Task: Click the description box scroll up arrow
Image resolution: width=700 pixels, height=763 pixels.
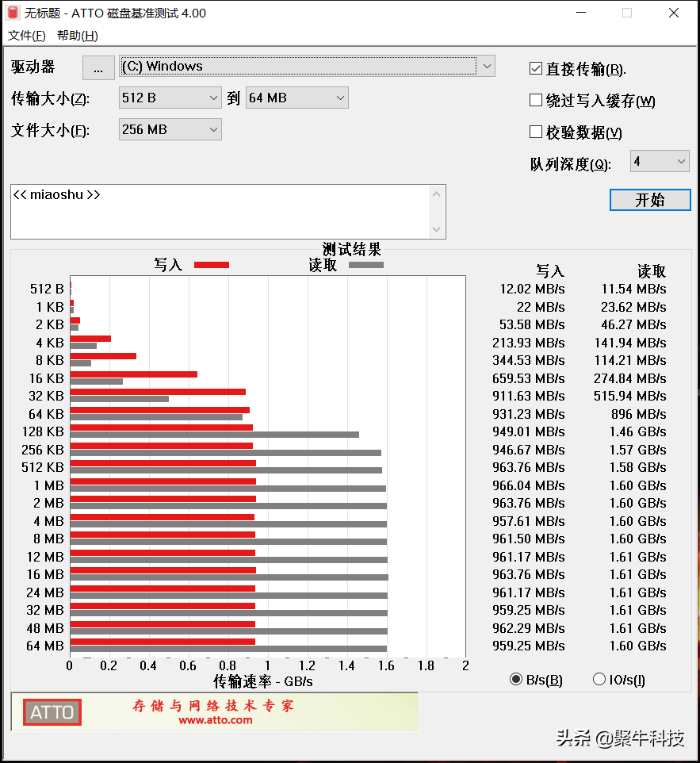Action: point(436,194)
